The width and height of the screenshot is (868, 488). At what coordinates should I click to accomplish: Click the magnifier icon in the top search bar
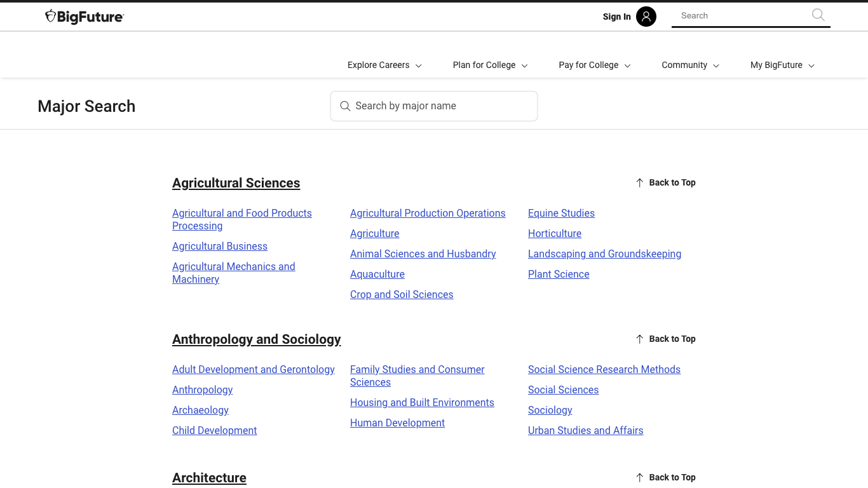click(x=817, y=15)
